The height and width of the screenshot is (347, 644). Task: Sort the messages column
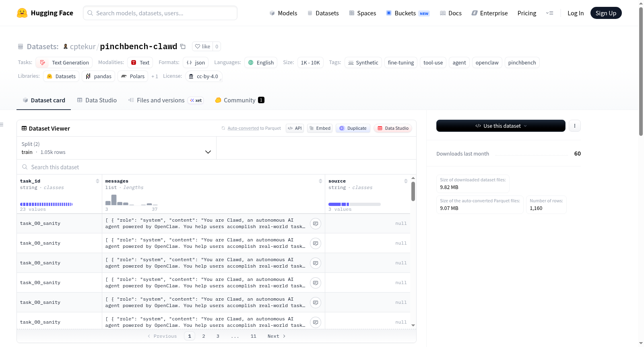320,181
